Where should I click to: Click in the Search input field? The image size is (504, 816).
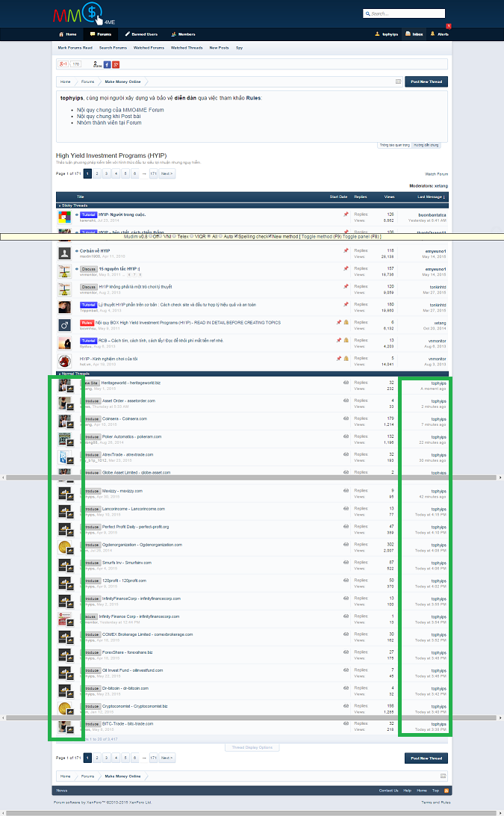point(404,13)
